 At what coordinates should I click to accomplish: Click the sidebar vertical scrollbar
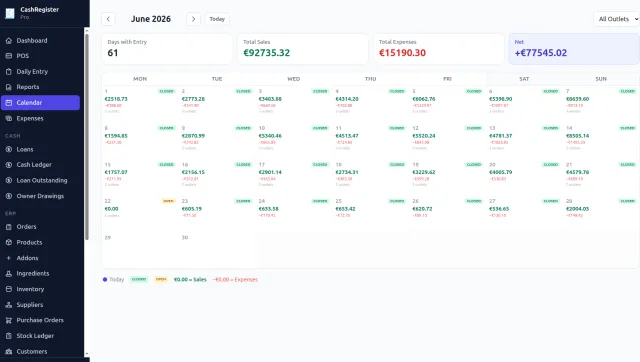(87, 137)
